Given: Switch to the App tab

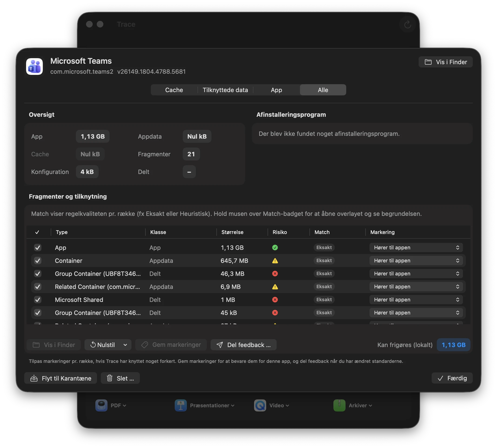Looking at the screenshot, I should point(276,90).
